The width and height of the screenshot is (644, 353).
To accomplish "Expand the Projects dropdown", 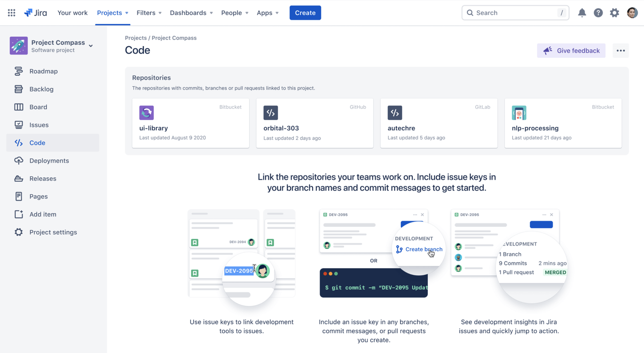I will pos(112,13).
